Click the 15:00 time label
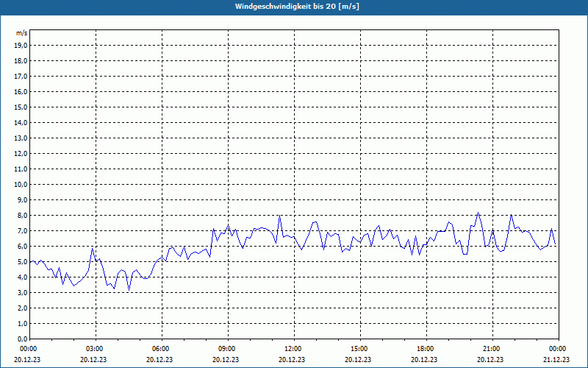The image size is (588, 368). 360,349
